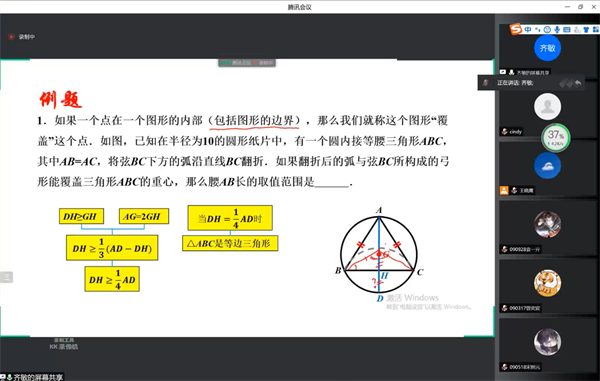Viewport: 600px width, 381px height.
Task: Open the Sogou soft keyboard icon
Action: pyautogui.click(x=567, y=29)
